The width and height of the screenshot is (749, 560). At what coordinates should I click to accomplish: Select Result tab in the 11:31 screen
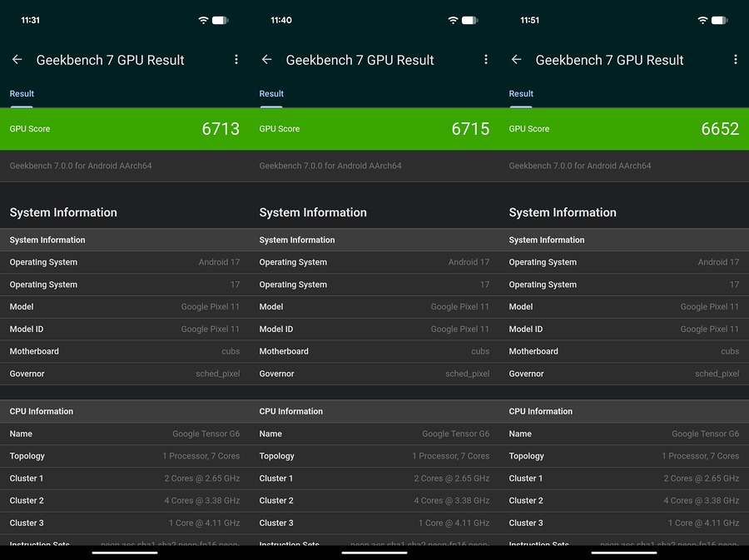click(22, 93)
